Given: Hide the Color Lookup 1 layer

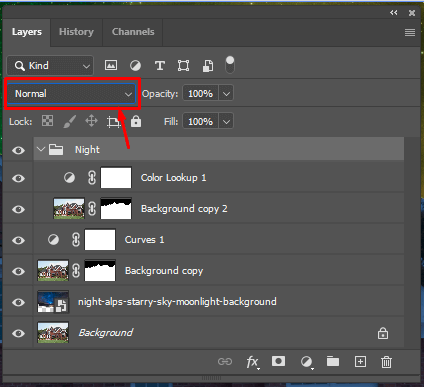Looking at the screenshot, I should [18, 178].
